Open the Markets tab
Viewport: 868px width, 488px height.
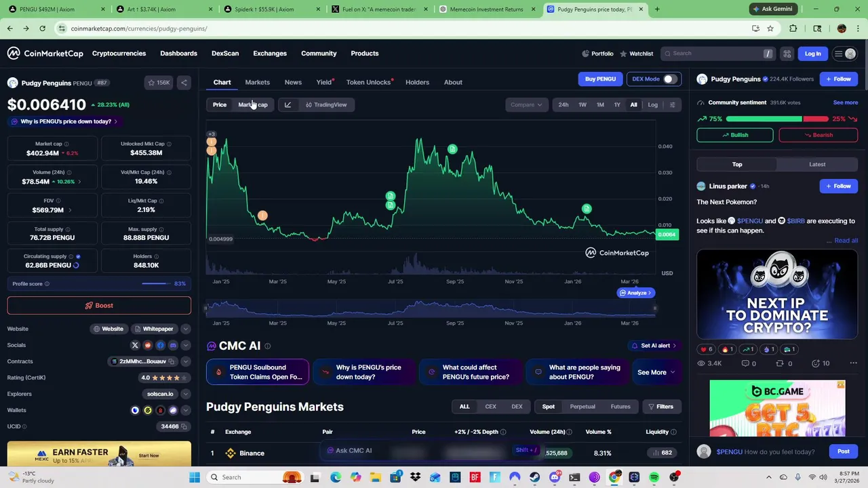(257, 82)
